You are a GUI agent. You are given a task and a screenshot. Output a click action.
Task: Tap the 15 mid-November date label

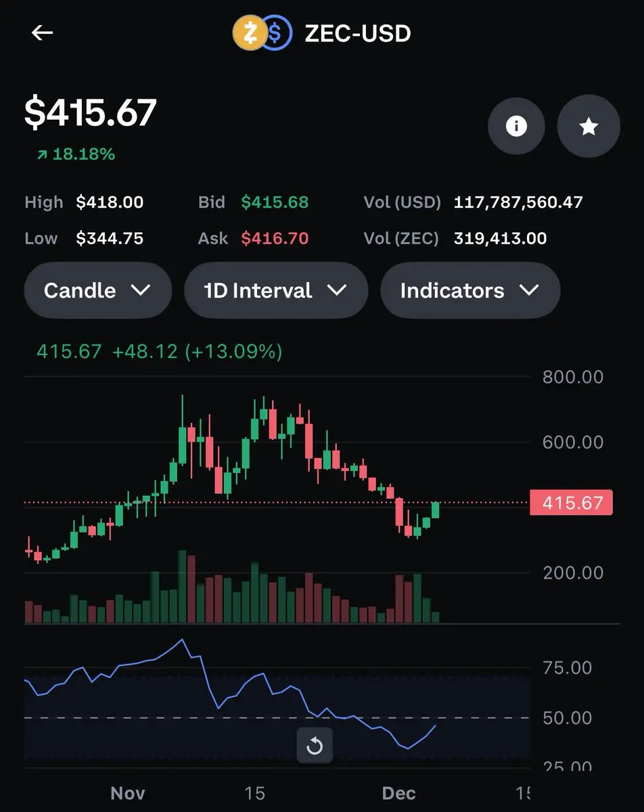254,793
